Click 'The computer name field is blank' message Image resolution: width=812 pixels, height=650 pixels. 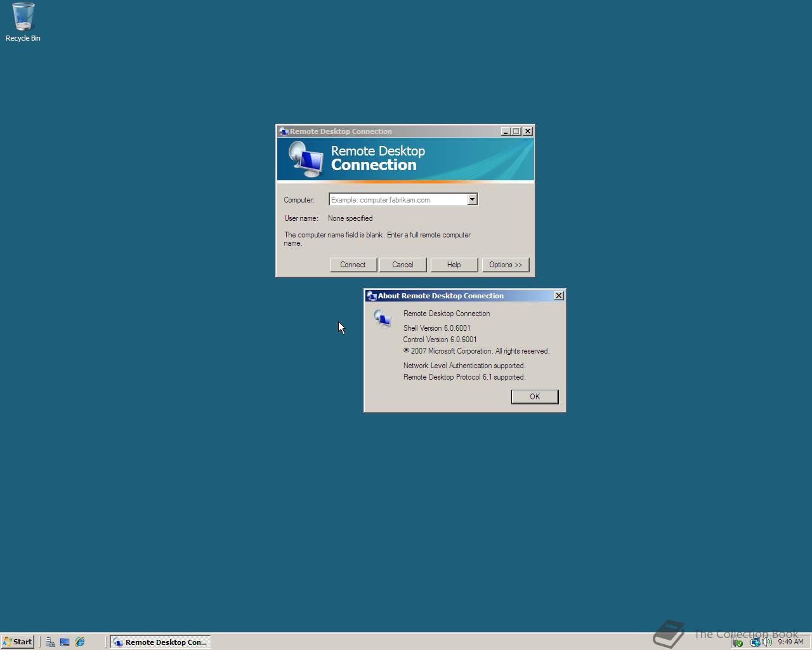[377, 239]
